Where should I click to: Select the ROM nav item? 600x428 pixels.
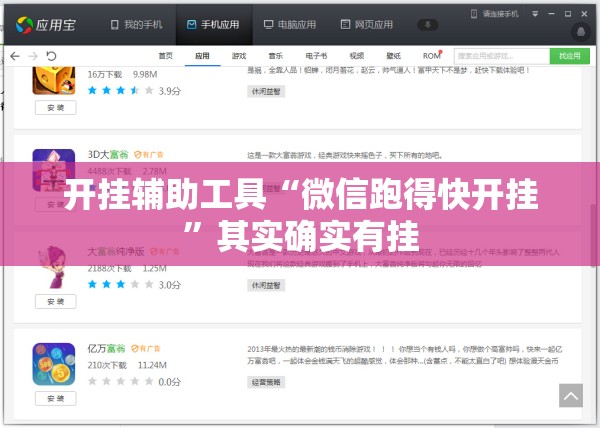click(432, 56)
